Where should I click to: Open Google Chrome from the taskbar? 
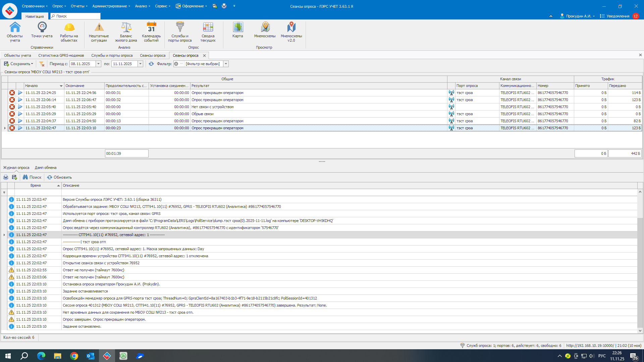[74, 356]
